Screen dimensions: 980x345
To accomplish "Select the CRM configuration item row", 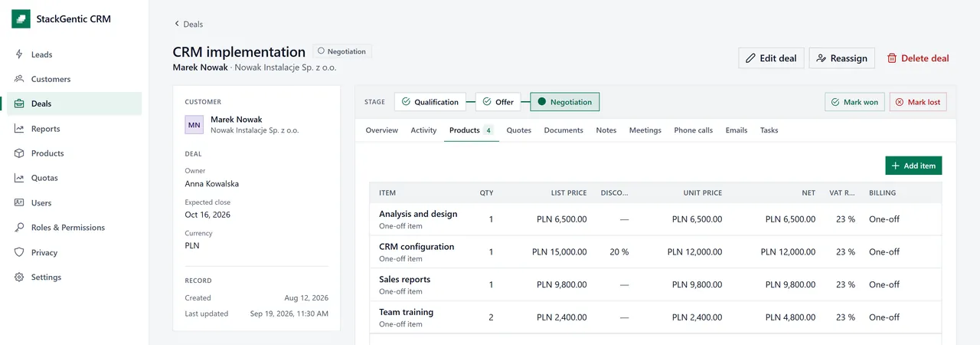I will click(655, 252).
